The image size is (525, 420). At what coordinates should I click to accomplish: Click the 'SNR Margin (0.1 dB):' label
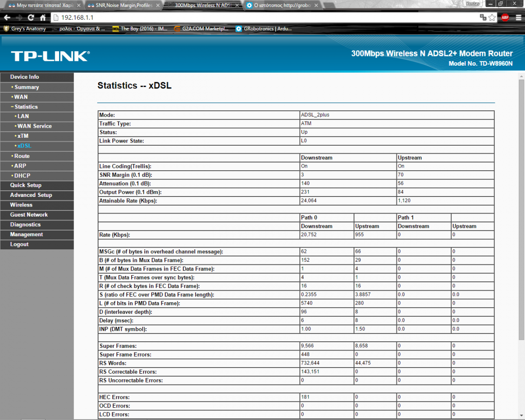pos(126,175)
